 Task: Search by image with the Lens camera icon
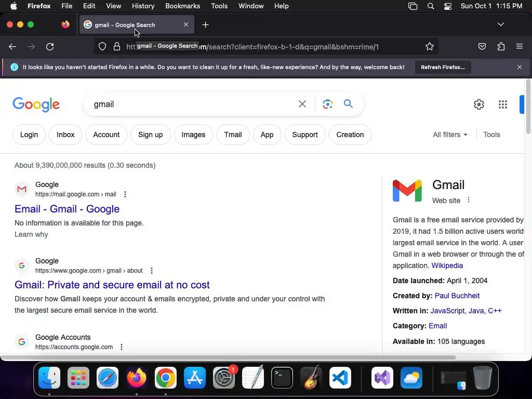(327, 104)
